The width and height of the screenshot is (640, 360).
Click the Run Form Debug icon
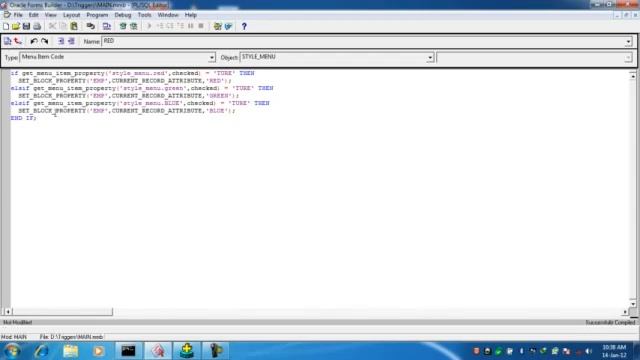tap(133, 27)
